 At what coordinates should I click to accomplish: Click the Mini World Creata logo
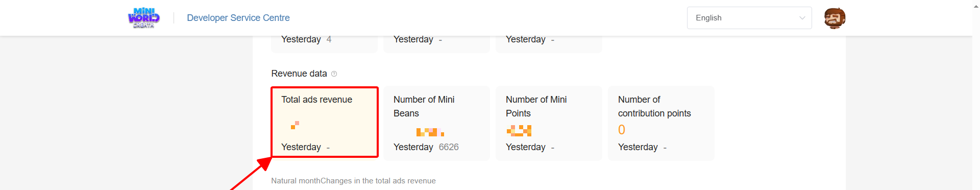143,18
